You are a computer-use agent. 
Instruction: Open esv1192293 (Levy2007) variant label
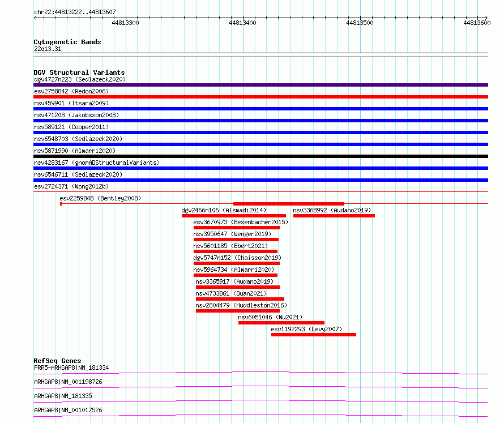point(306,329)
